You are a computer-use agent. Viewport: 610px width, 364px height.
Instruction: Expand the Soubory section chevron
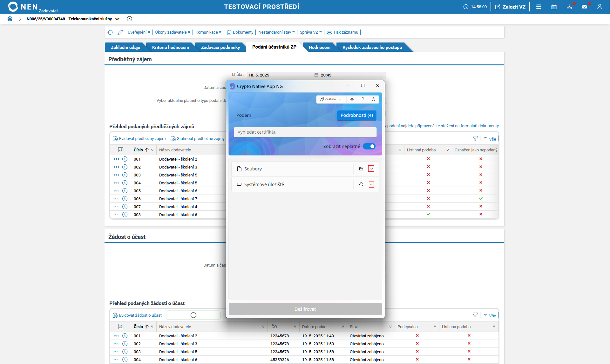(371, 169)
